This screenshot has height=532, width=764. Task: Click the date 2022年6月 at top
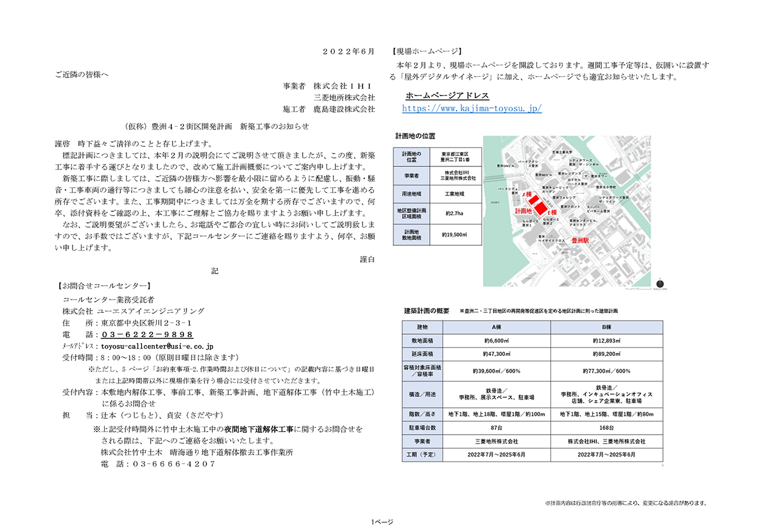349,51
